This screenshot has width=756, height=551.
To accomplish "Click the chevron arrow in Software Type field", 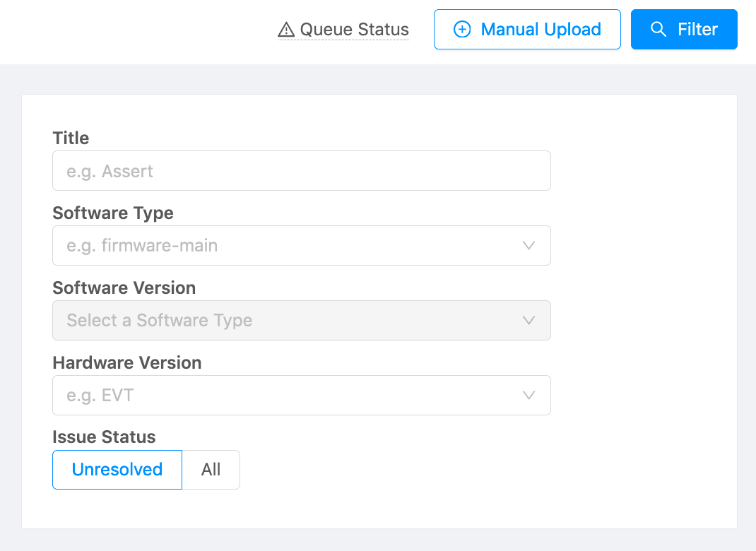I will [x=528, y=246].
